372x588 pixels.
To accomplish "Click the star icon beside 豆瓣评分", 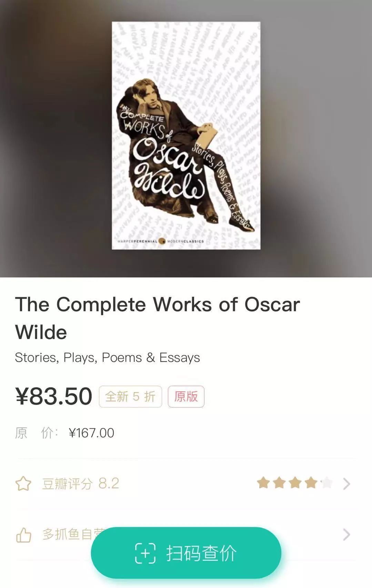I will point(23,483).
